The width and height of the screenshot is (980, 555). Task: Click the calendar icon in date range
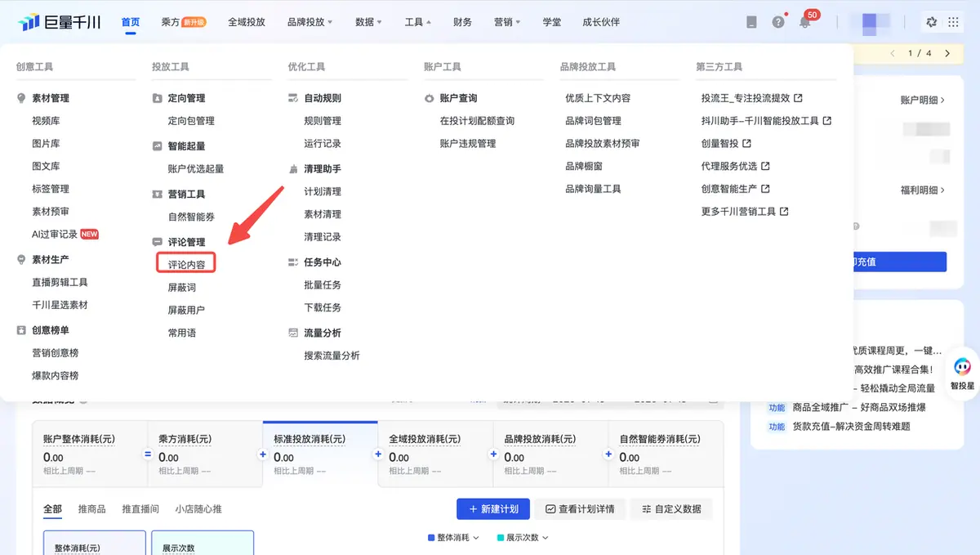pyautogui.click(x=715, y=401)
